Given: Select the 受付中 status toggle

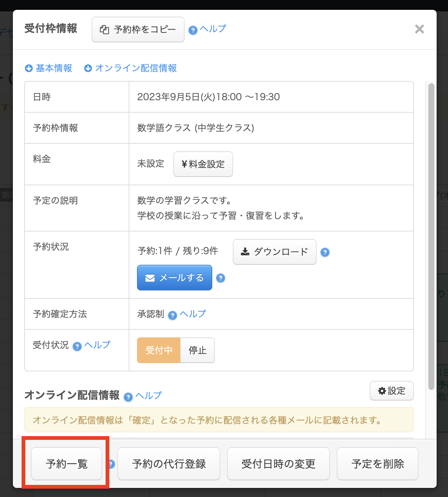Looking at the screenshot, I should click(x=159, y=350).
